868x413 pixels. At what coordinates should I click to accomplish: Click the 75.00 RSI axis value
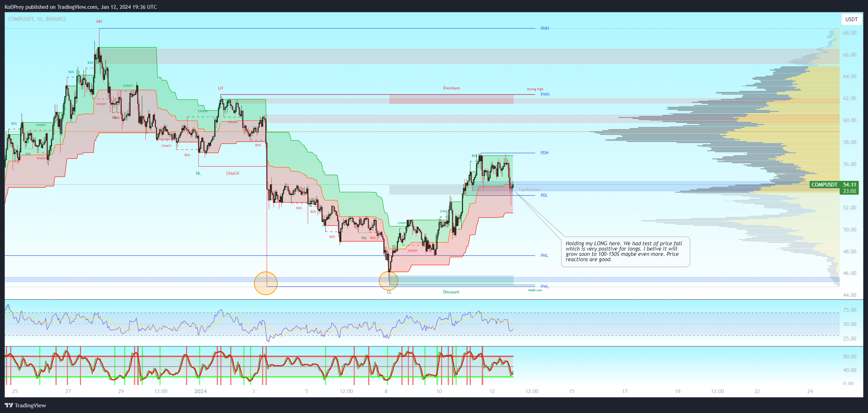(x=850, y=310)
